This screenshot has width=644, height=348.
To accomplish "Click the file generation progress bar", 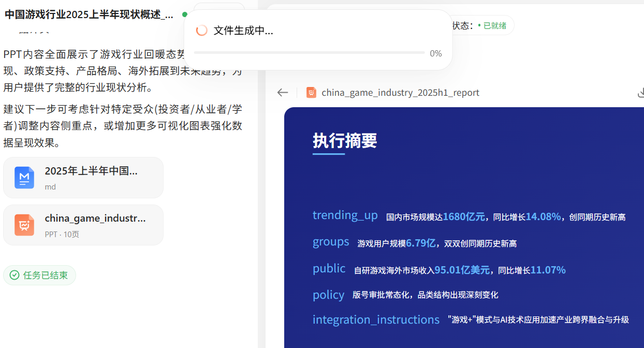I will [309, 53].
